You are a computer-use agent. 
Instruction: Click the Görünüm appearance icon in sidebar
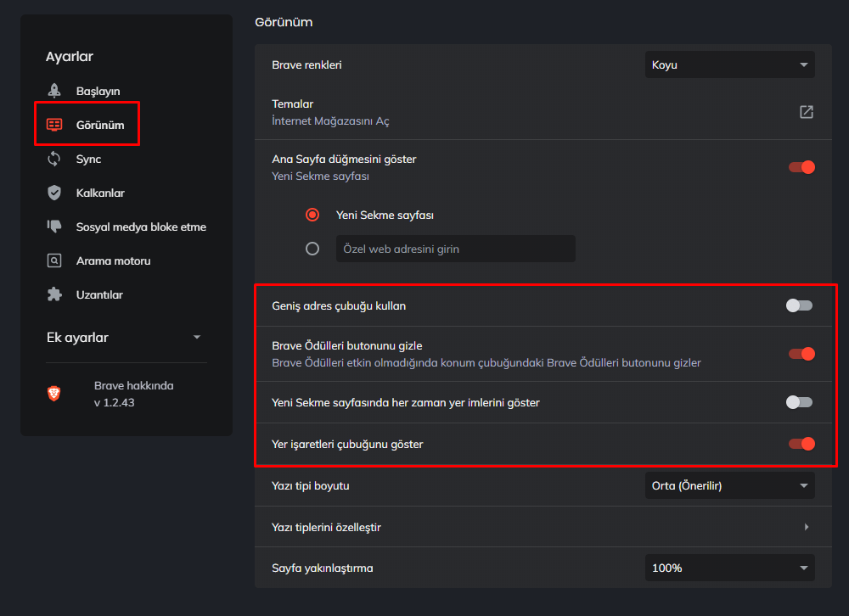coord(54,125)
